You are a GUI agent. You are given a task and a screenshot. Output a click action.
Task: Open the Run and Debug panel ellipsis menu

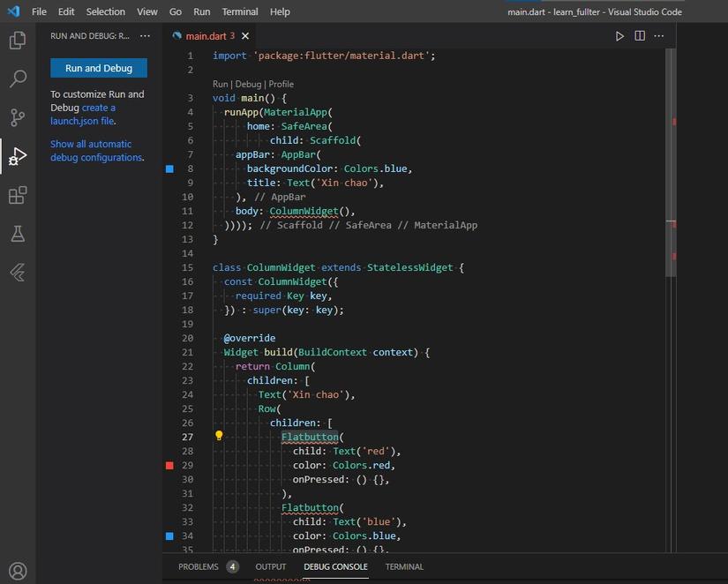tap(145, 36)
